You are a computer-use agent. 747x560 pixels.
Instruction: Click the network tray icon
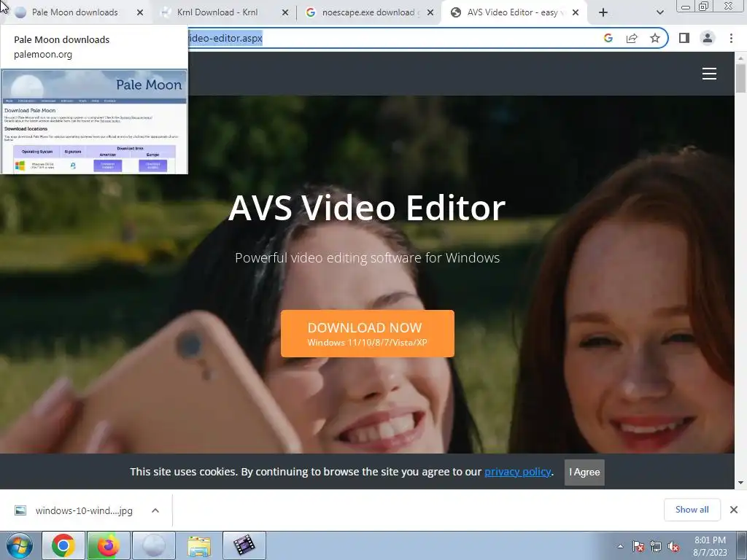(656, 546)
